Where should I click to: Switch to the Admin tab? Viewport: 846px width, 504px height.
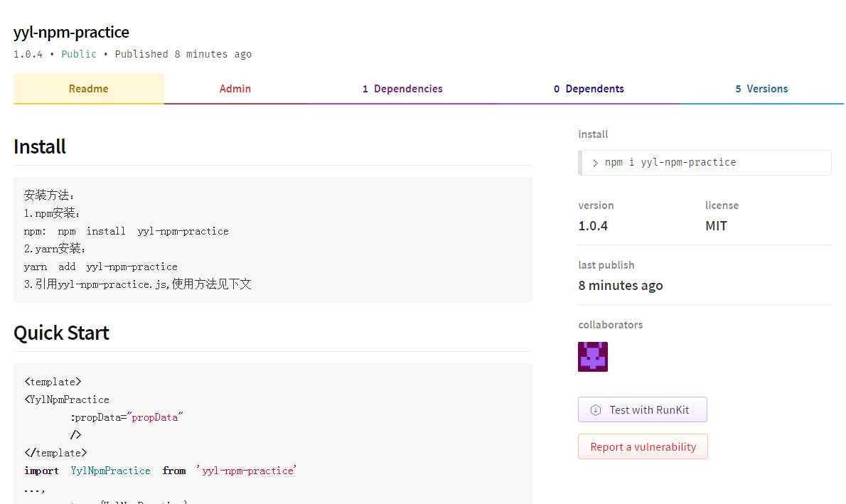click(235, 88)
